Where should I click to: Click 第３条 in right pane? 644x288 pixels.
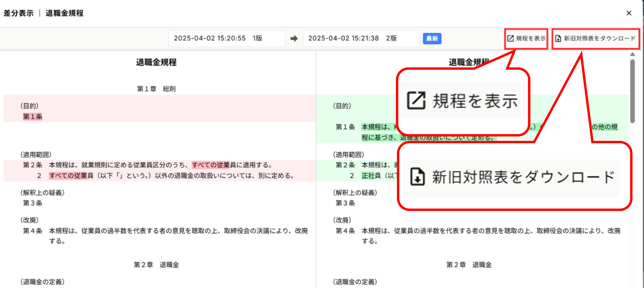pyautogui.click(x=345, y=203)
